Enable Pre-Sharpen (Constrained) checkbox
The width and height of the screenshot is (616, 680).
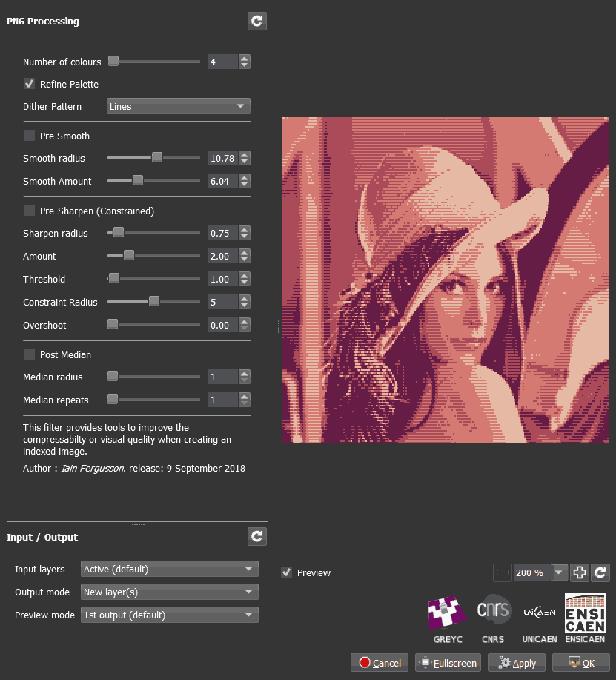(29, 211)
